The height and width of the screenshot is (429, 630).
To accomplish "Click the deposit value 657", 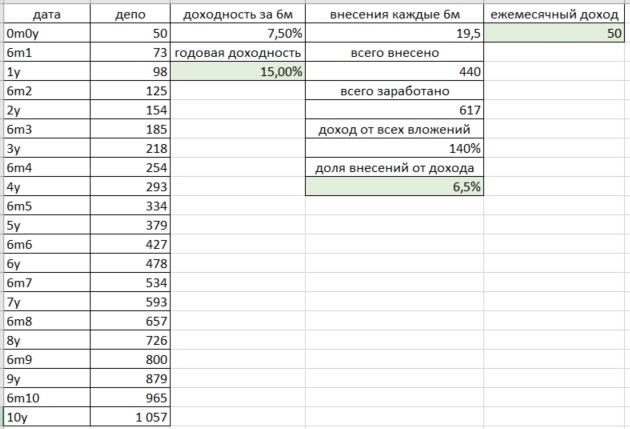I will click(130, 321).
